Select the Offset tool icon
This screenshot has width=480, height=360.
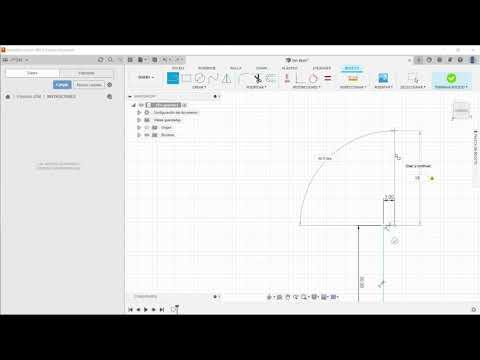coord(271,78)
